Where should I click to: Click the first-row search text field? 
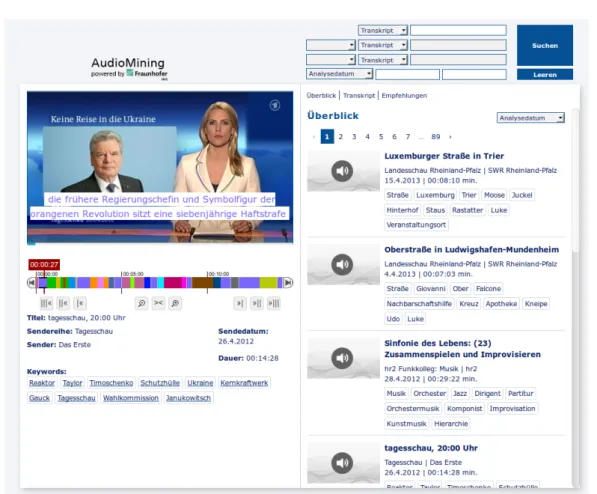pos(458,30)
